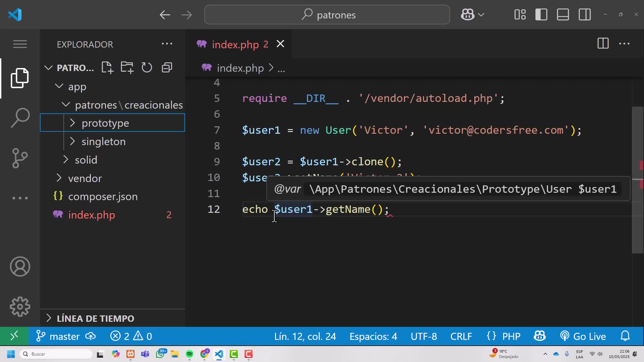The image size is (644, 362).
Task: Change the CRLF end of line sequence
Action: tap(461, 336)
